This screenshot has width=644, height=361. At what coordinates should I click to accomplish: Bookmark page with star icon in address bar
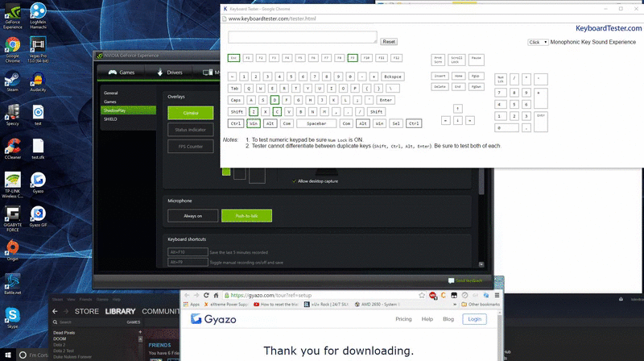(421, 295)
